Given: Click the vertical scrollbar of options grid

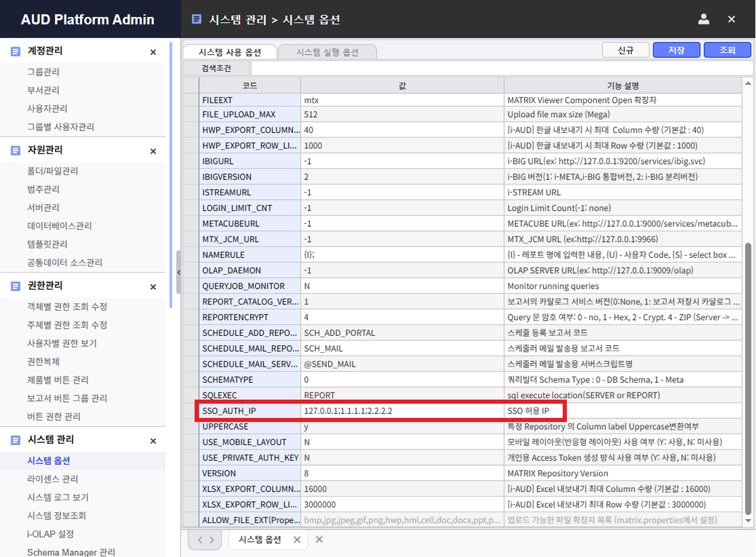Looking at the screenshot, I should click(x=747, y=378).
